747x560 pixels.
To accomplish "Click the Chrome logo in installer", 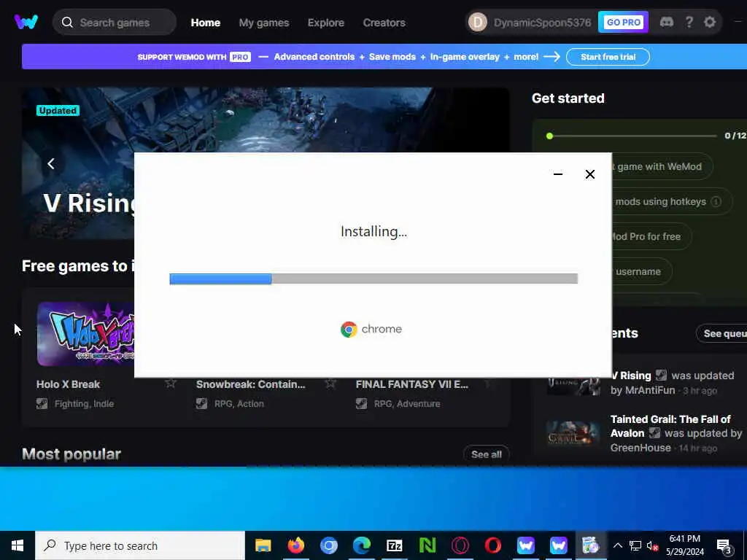I will 349,329.
